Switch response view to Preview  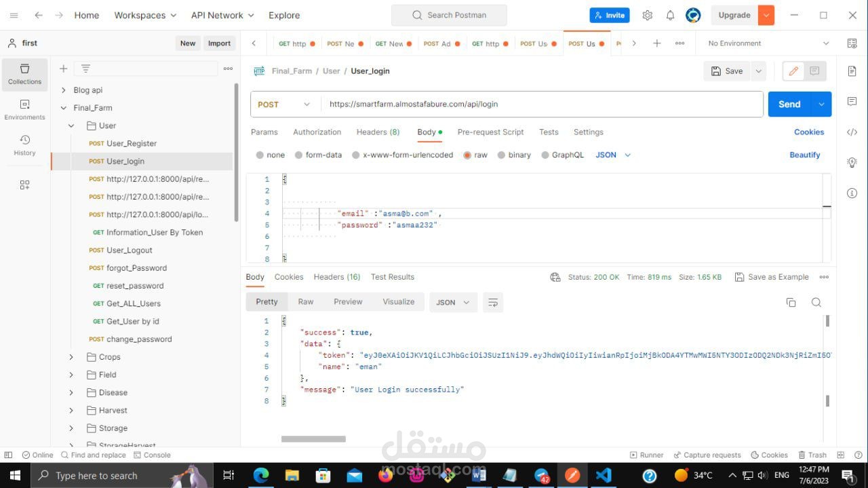(348, 302)
